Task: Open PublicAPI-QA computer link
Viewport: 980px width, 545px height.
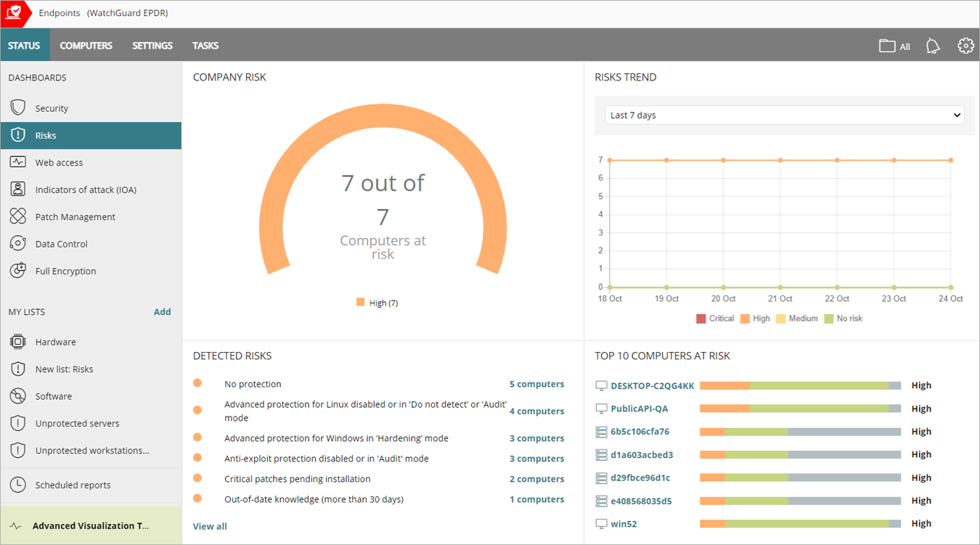Action: [x=640, y=409]
